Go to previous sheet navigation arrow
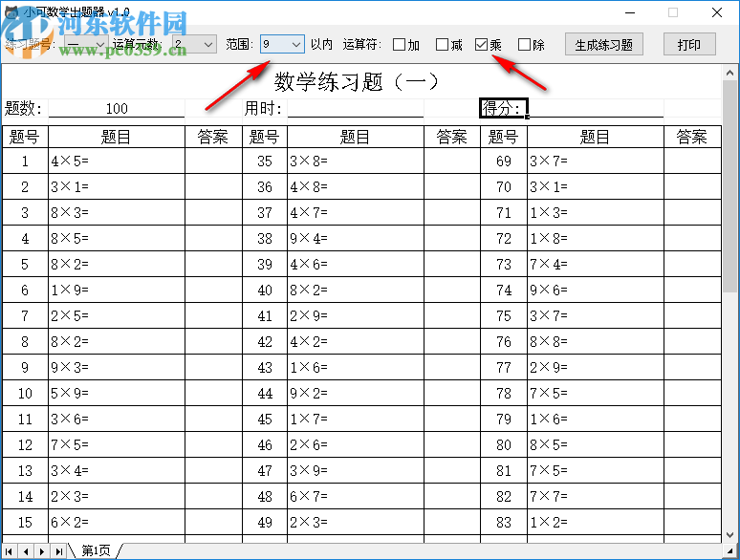This screenshot has width=740, height=560. pos(26,551)
